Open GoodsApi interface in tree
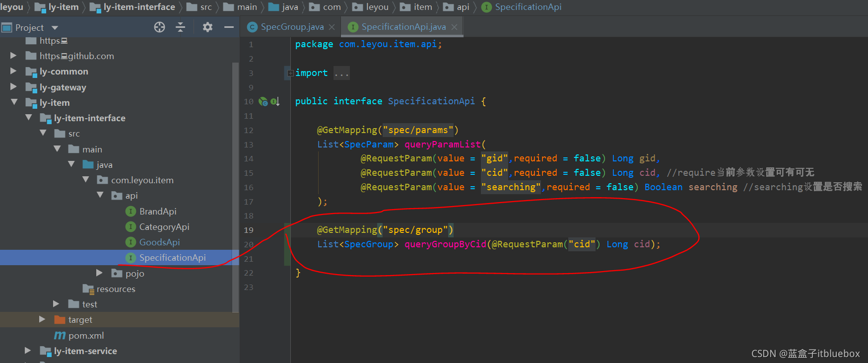Image resolution: width=868 pixels, height=363 pixels. coord(159,242)
